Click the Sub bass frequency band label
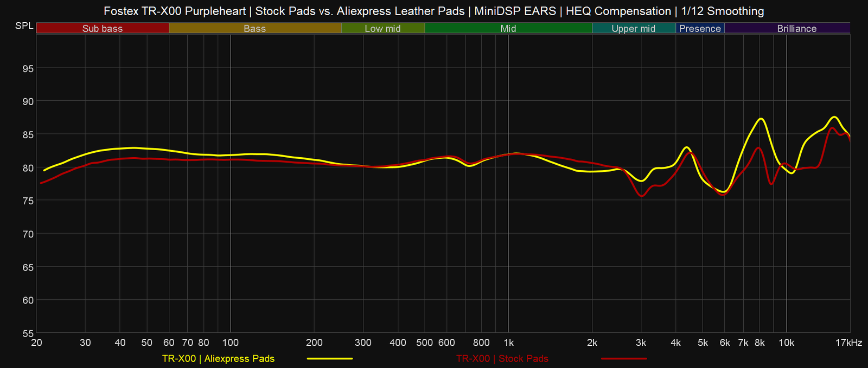This screenshot has width=868, height=368. 103,28
